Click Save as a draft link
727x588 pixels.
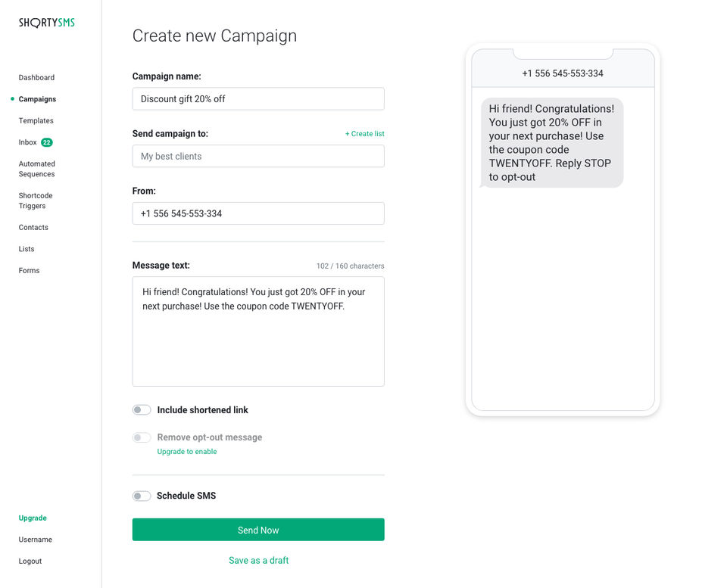[x=258, y=561]
